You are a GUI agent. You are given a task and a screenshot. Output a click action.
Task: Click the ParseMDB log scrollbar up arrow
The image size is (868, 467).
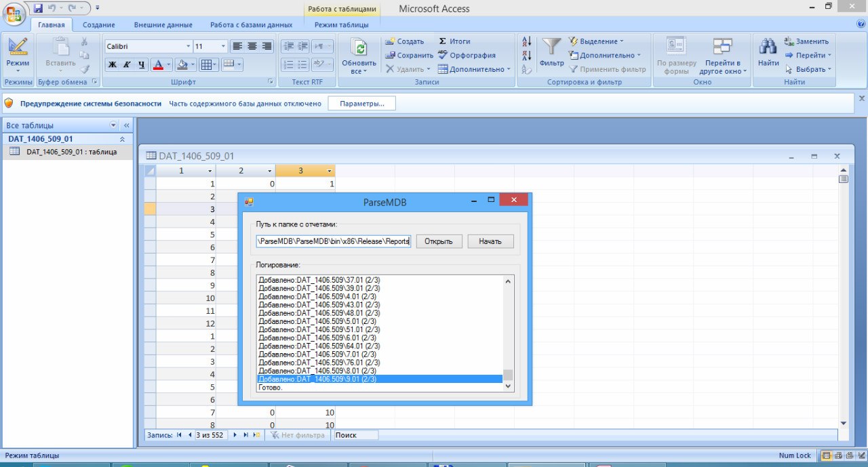click(507, 281)
